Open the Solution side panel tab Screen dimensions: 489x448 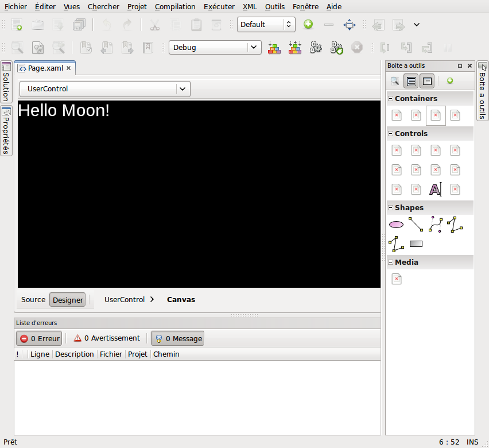(x=6, y=82)
